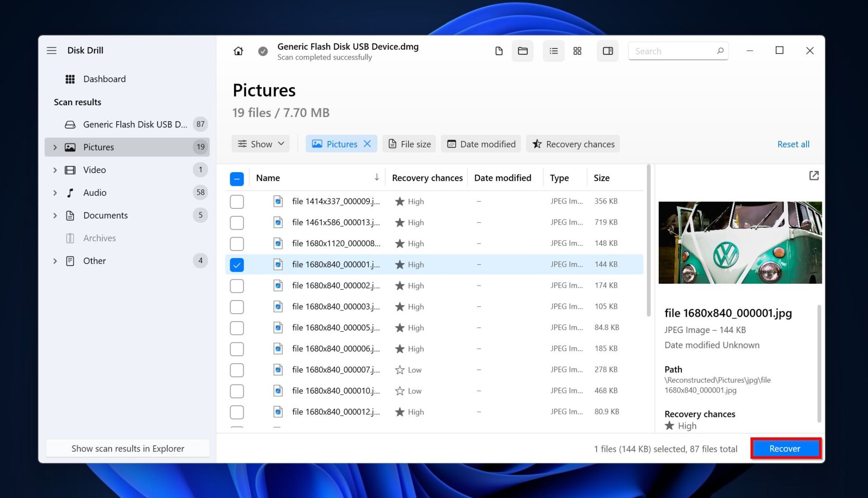
Task: Uncheck the selected file 1680x840_000001.jpg
Action: pos(236,264)
